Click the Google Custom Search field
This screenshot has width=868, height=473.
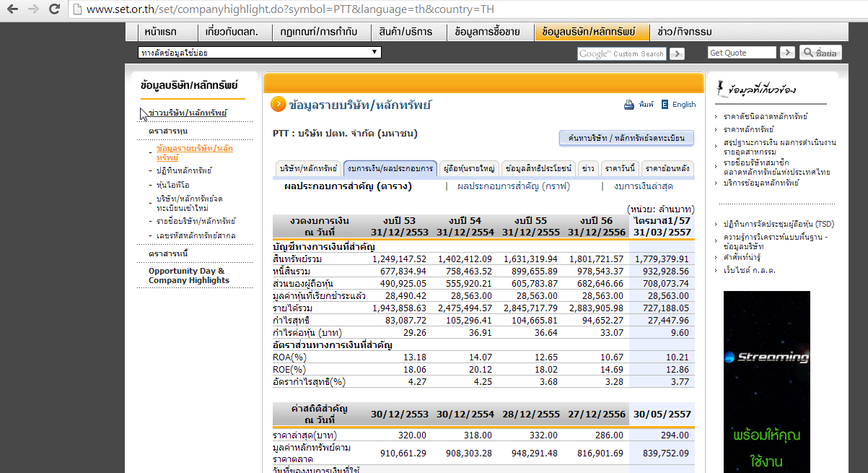point(622,53)
